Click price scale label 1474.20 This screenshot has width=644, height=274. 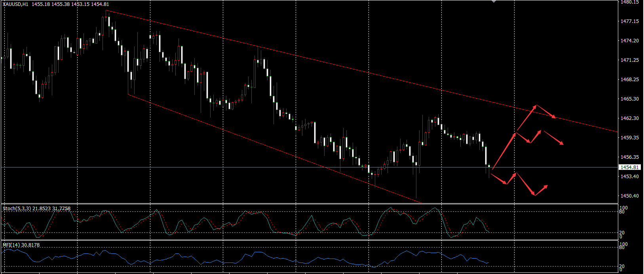[x=629, y=41]
